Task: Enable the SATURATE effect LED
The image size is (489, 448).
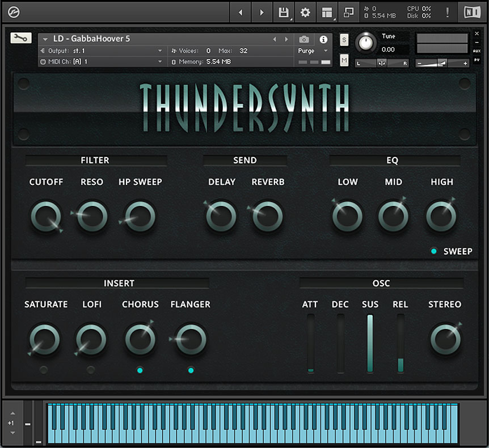Action: click(44, 370)
